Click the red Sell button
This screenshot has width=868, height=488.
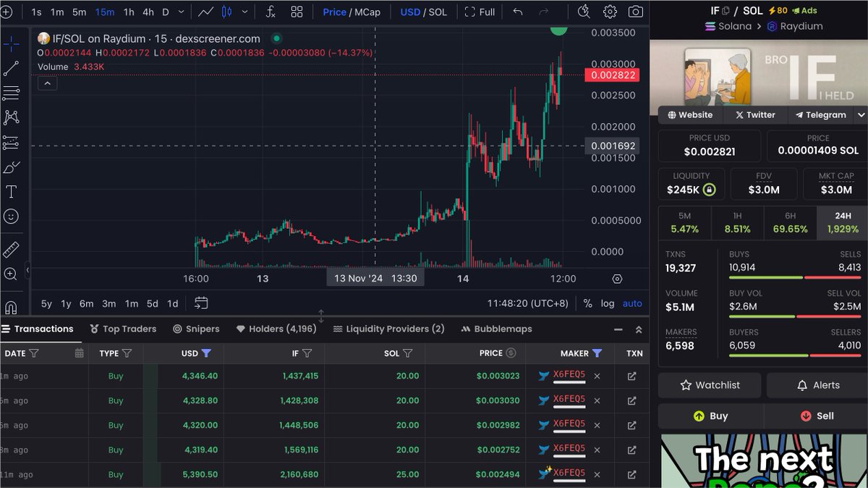817,416
